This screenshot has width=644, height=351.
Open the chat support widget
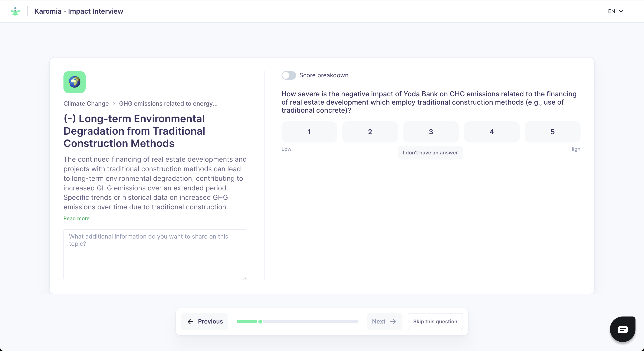pos(622,329)
